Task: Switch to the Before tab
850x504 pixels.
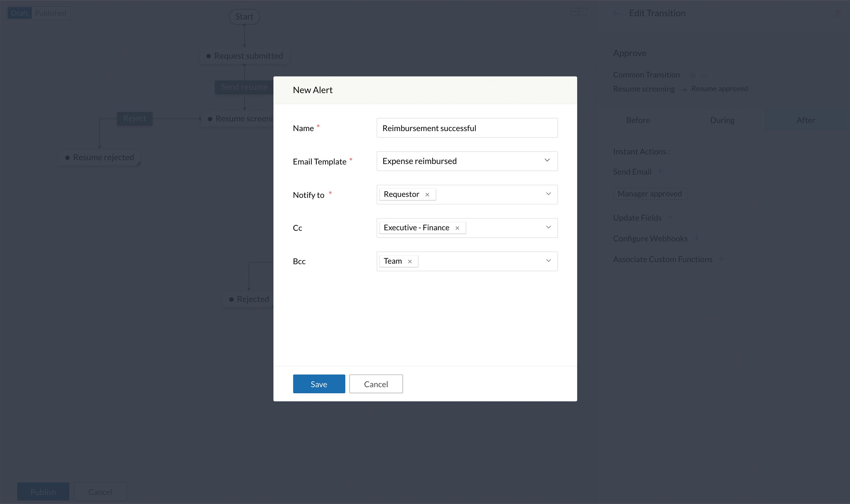Action: pos(638,120)
